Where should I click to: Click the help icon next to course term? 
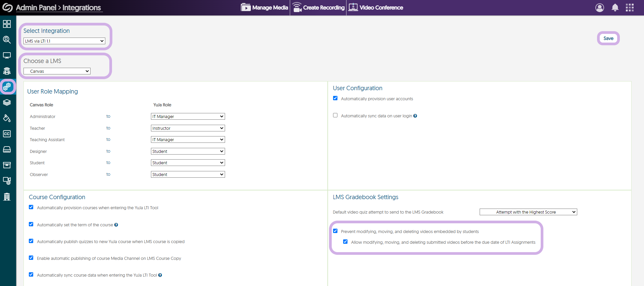(116, 225)
